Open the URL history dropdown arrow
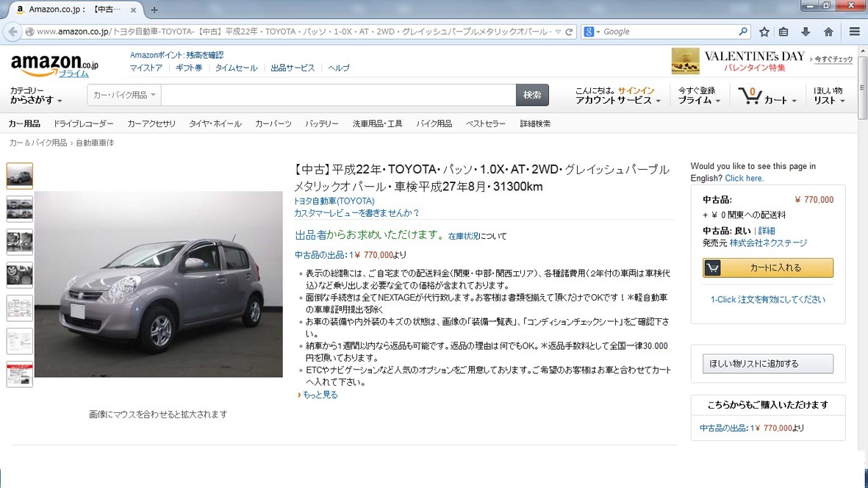 click(558, 32)
